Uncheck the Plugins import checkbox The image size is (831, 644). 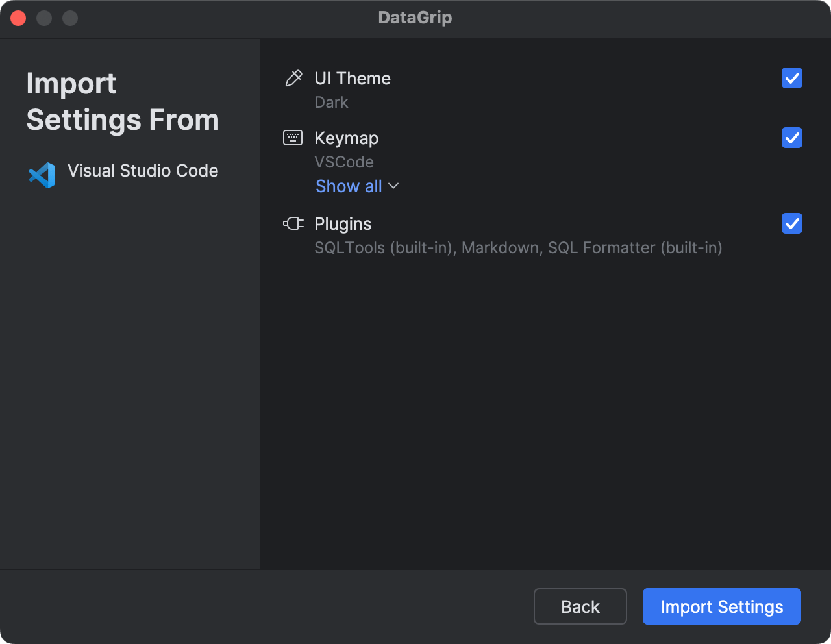click(x=791, y=223)
